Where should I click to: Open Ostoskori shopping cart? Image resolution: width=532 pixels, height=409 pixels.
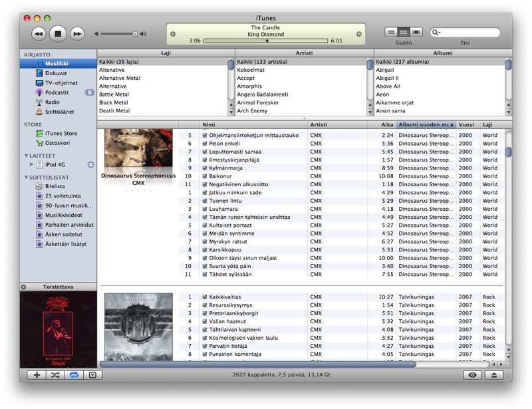click(x=58, y=143)
